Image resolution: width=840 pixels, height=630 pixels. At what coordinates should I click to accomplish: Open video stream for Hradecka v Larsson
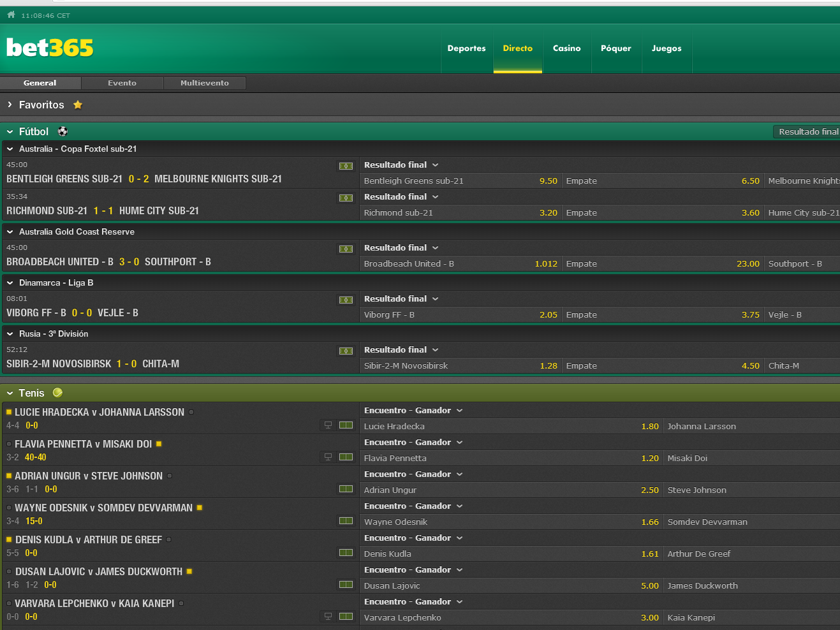click(x=328, y=425)
